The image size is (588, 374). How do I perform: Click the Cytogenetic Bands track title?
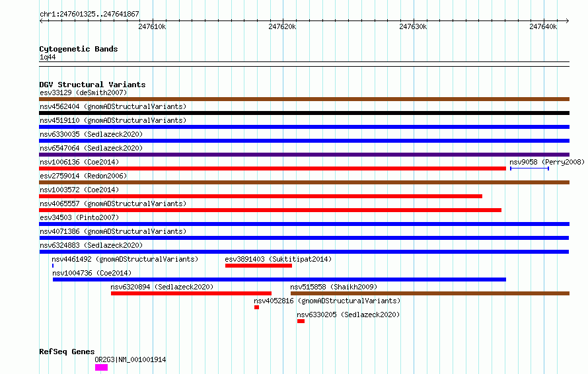pos(79,49)
